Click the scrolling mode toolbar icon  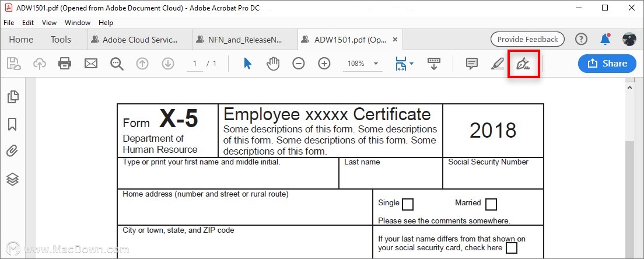click(x=434, y=64)
